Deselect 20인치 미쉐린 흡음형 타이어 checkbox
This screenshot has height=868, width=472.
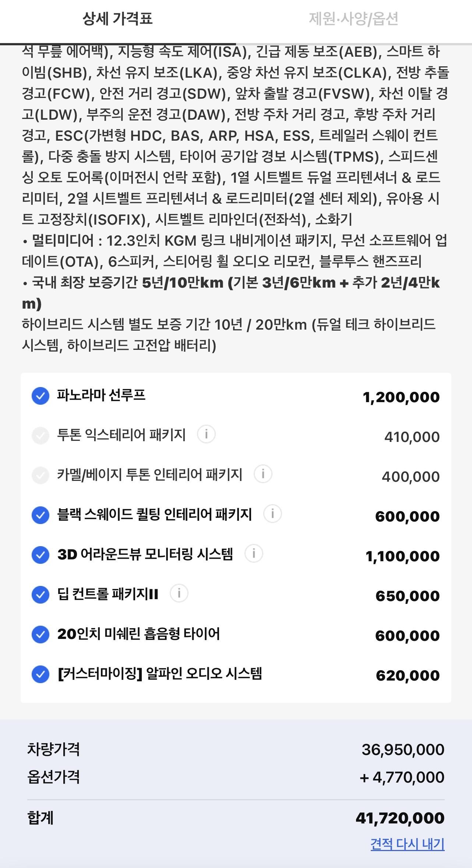coord(40,635)
